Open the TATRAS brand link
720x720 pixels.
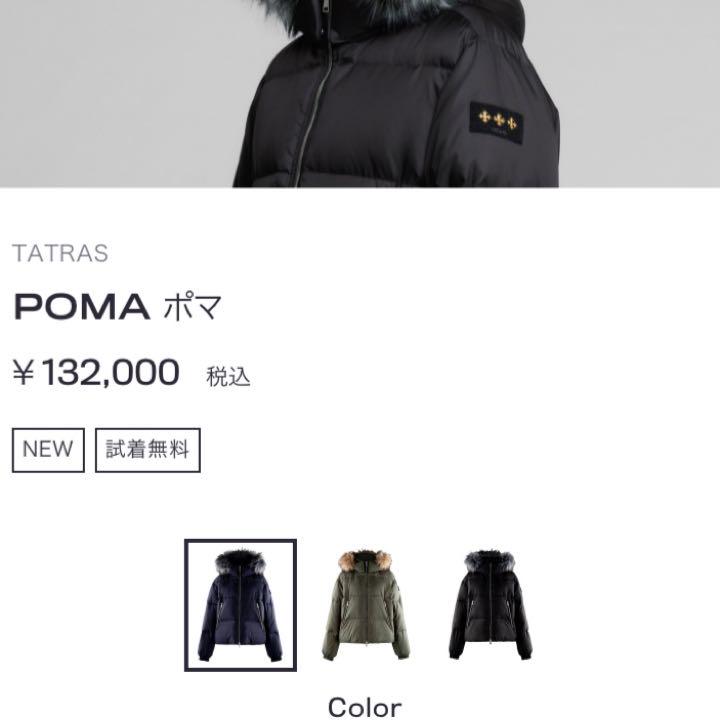(60, 253)
